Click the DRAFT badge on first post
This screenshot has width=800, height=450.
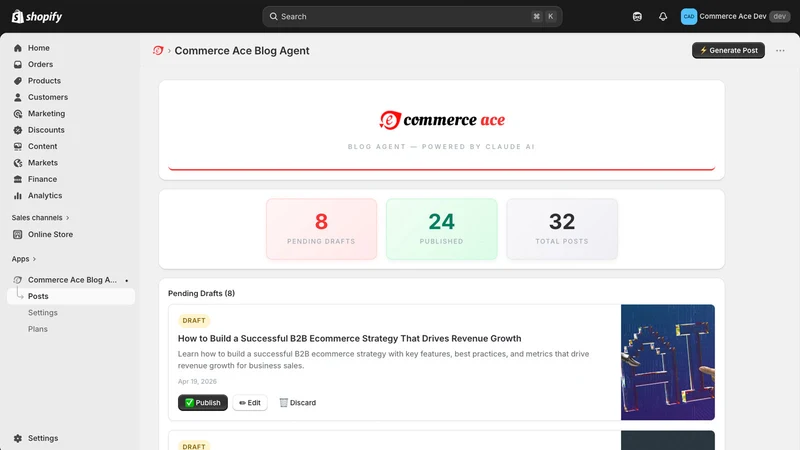194,320
